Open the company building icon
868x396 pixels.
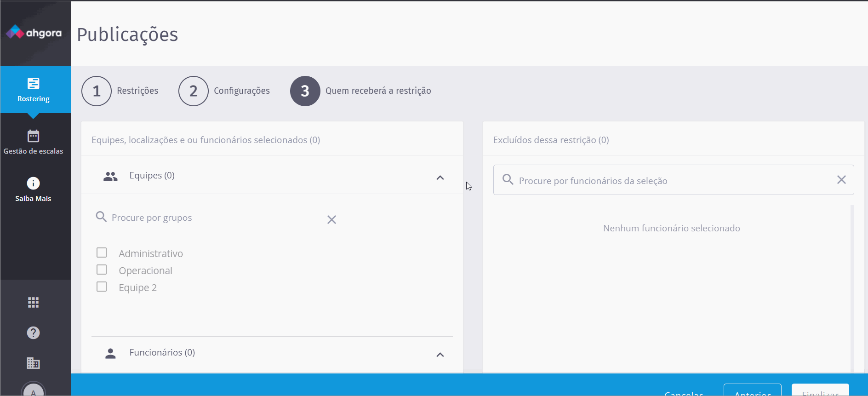point(33,363)
